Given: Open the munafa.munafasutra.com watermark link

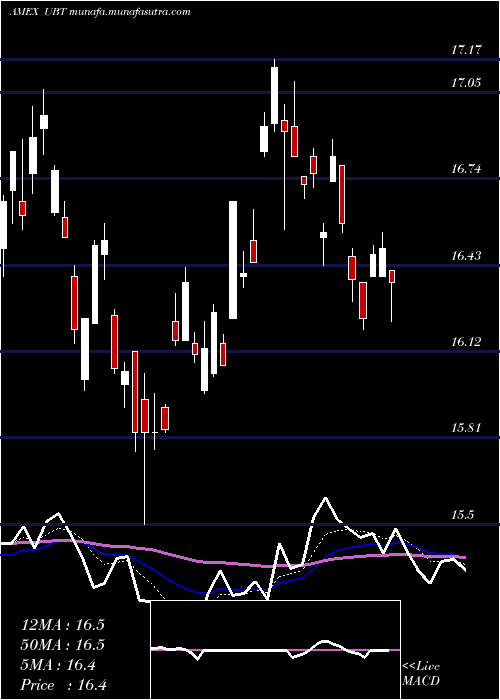Looking at the screenshot, I should click(x=130, y=12).
